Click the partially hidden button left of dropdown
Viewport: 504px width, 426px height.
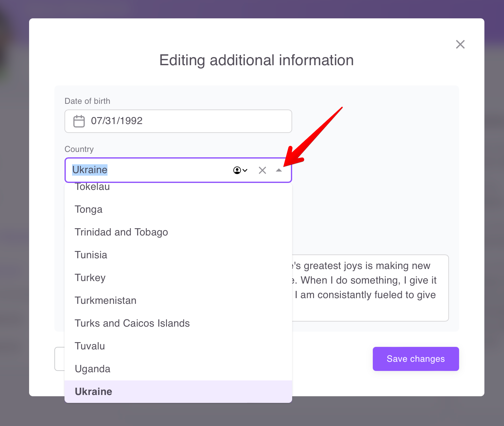pos(59,359)
